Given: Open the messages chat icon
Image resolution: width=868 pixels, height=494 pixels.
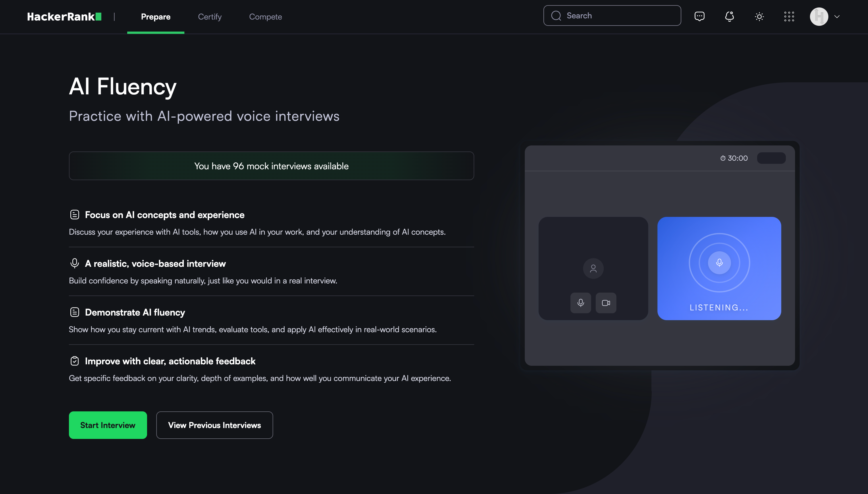Looking at the screenshot, I should [699, 16].
